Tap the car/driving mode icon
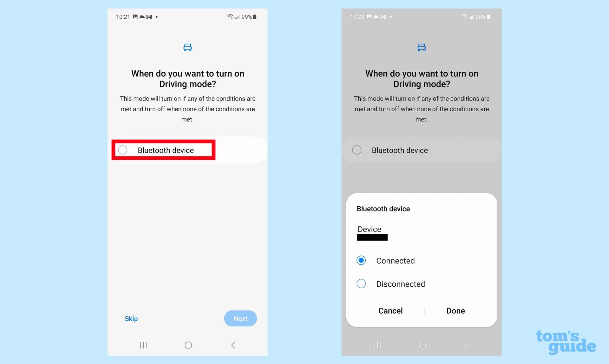This screenshot has width=609, height=364. pyautogui.click(x=187, y=47)
